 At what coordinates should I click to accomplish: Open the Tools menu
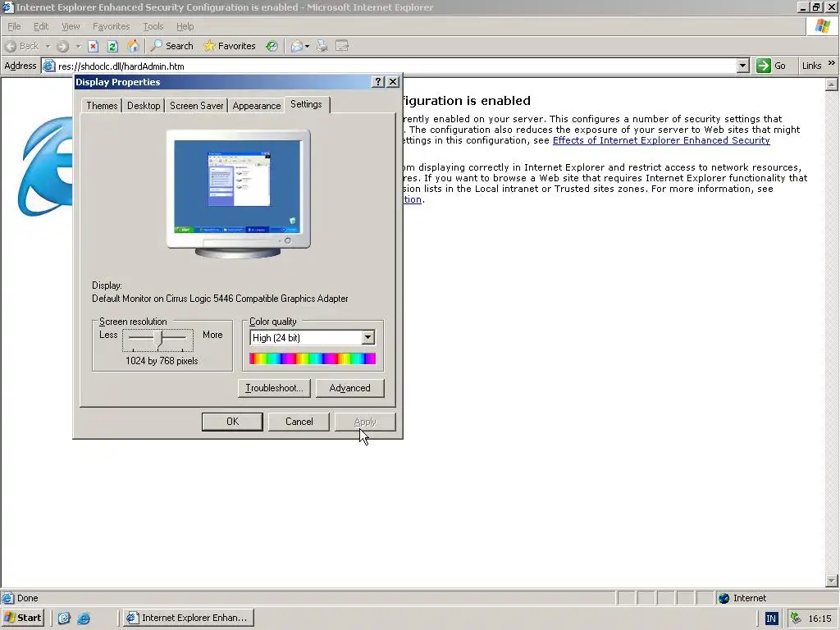(x=153, y=26)
